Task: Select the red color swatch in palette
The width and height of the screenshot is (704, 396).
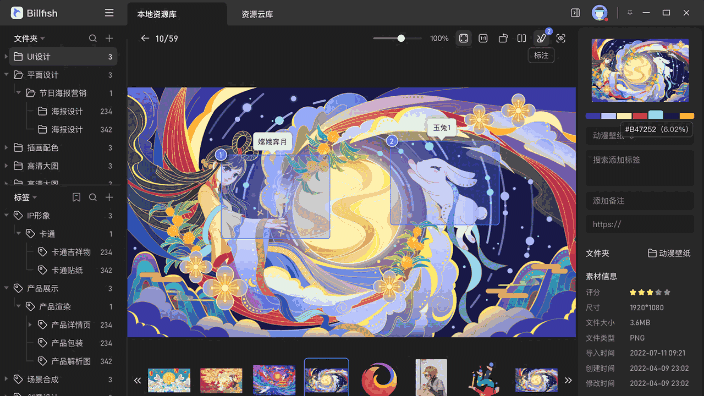Action: coord(639,116)
